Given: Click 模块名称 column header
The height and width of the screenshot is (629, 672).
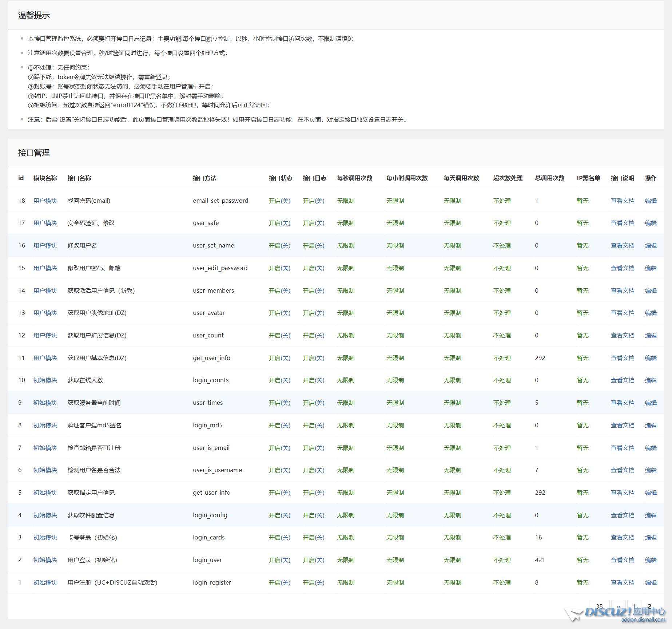Looking at the screenshot, I should (45, 178).
